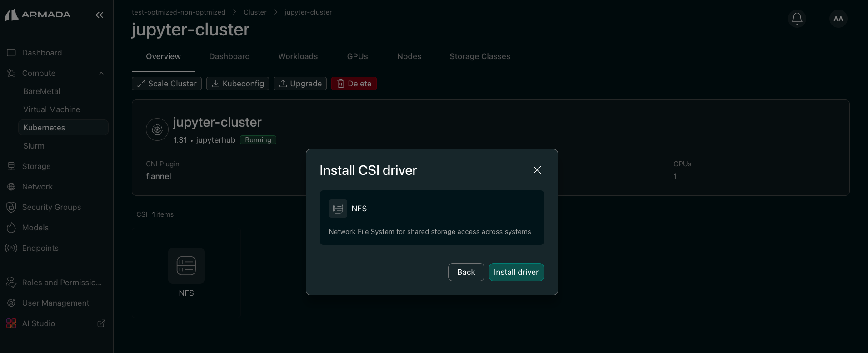868x353 pixels.
Task: Open the AA user avatar menu
Action: point(838,19)
